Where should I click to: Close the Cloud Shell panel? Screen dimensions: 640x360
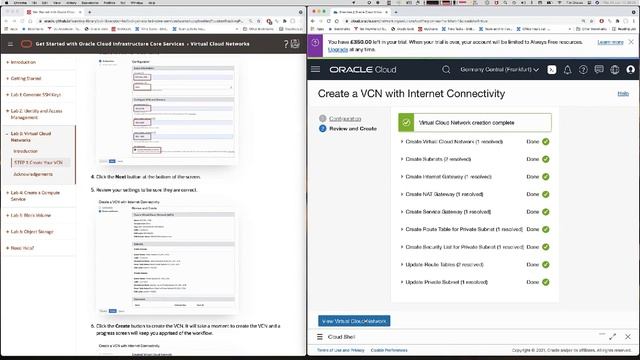point(628,337)
